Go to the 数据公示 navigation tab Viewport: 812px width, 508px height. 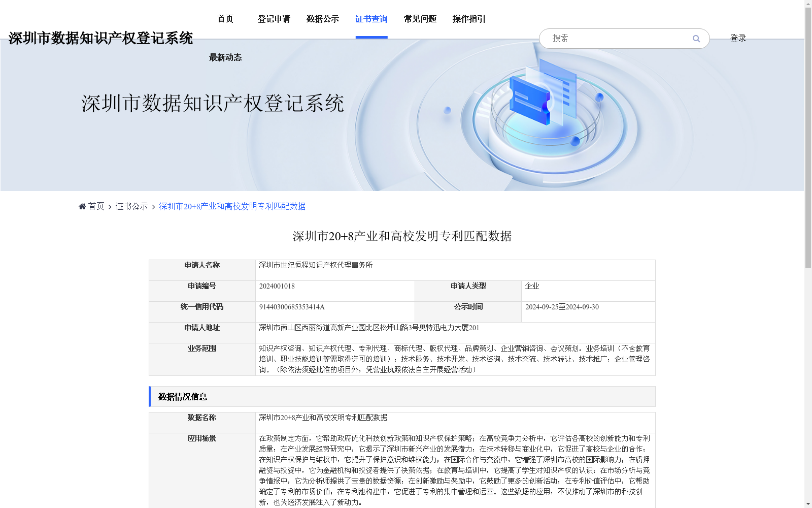click(x=323, y=19)
